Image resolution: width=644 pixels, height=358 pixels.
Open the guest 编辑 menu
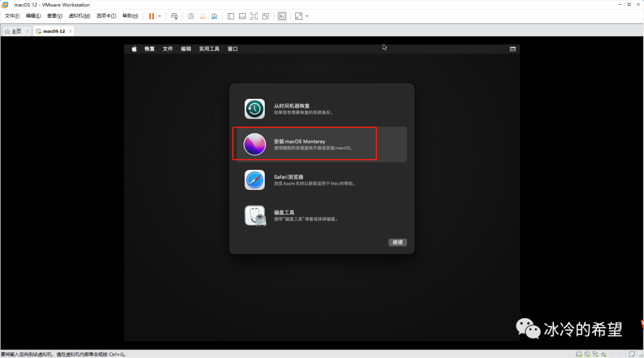pyautogui.click(x=186, y=49)
